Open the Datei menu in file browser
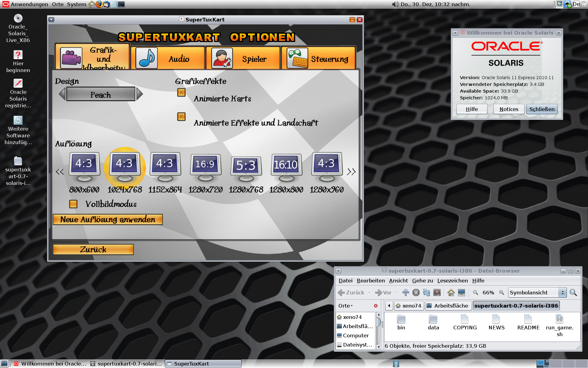This screenshot has width=588, height=368. (x=345, y=281)
